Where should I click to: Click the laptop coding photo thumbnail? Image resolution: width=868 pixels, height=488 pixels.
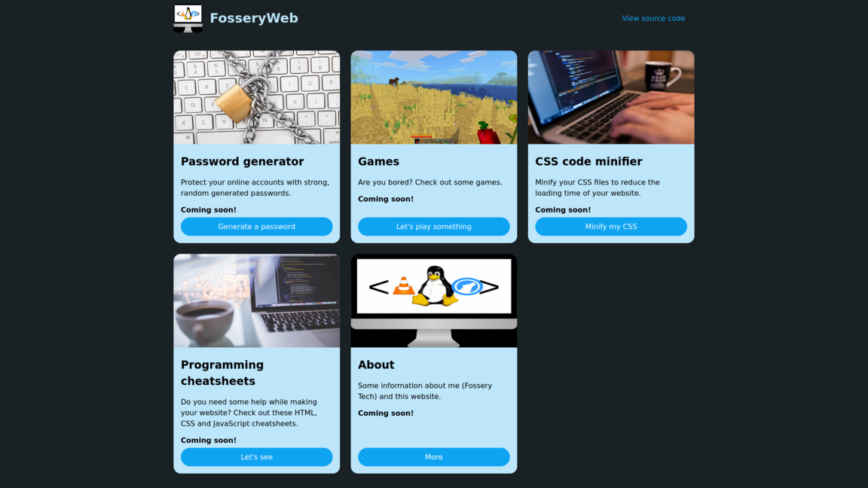click(x=611, y=97)
